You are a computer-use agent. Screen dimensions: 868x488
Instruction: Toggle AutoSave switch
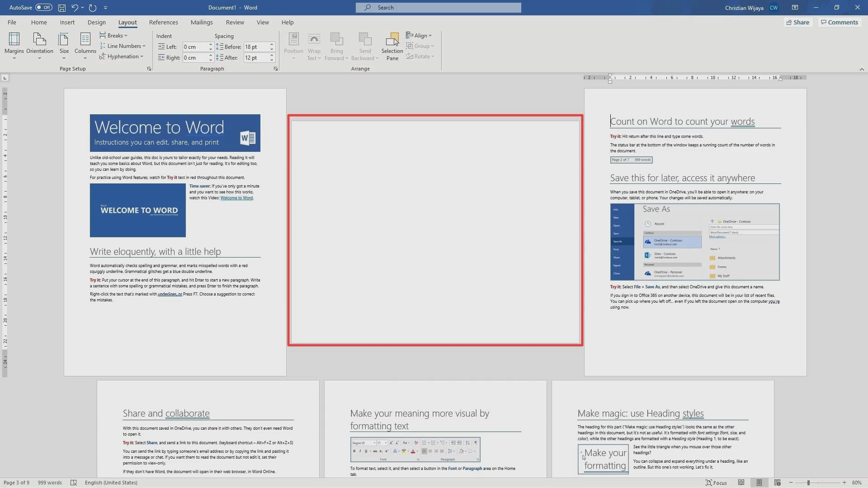pos(43,8)
